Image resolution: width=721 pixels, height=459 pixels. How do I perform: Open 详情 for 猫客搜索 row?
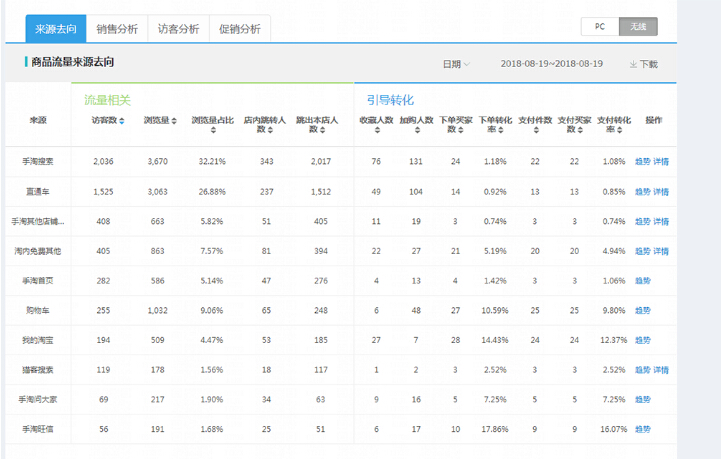pyautogui.click(x=661, y=370)
